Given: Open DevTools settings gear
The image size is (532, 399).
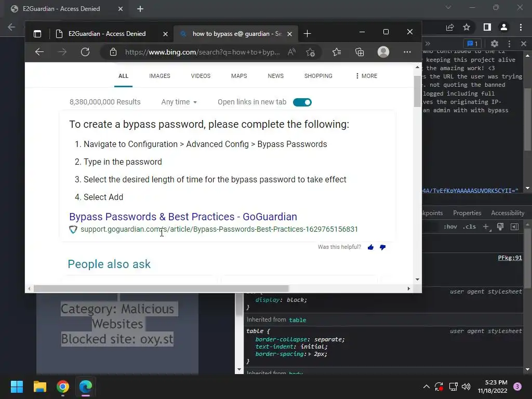Looking at the screenshot, I should pos(495,44).
